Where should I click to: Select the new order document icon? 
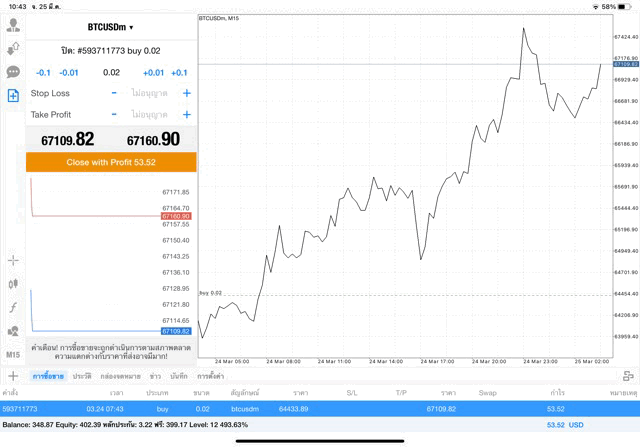[13, 96]
